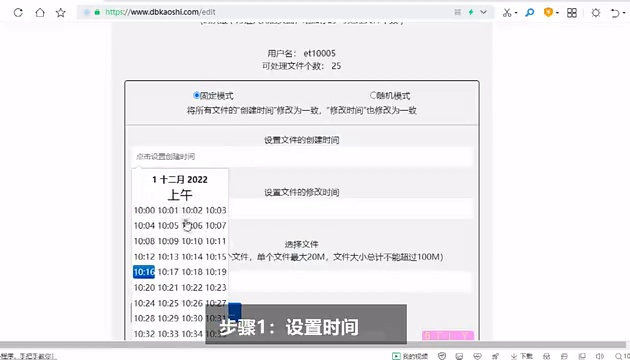This screenshot has height=360, width=630.
Task: Pick 10:07 in the time picker
Action: point(216,226)
